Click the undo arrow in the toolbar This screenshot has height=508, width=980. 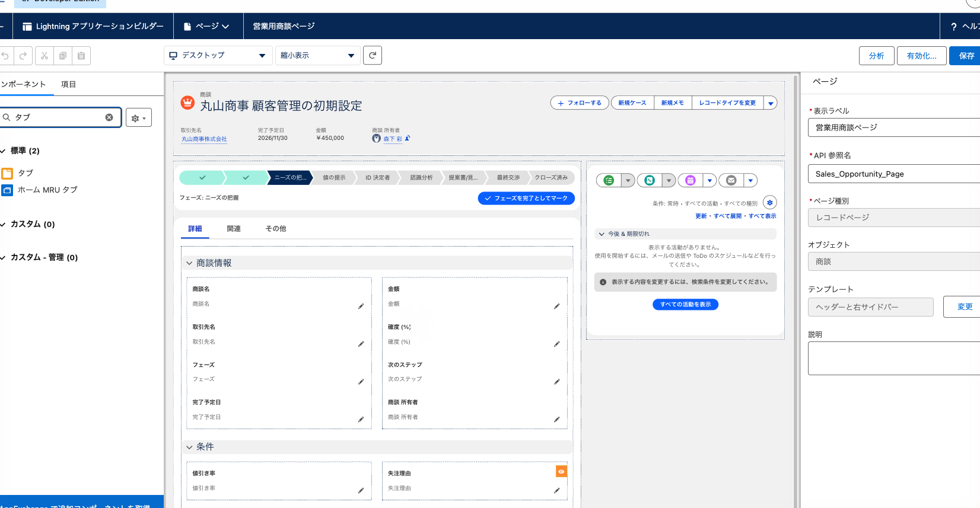click(x=5, y=56)
